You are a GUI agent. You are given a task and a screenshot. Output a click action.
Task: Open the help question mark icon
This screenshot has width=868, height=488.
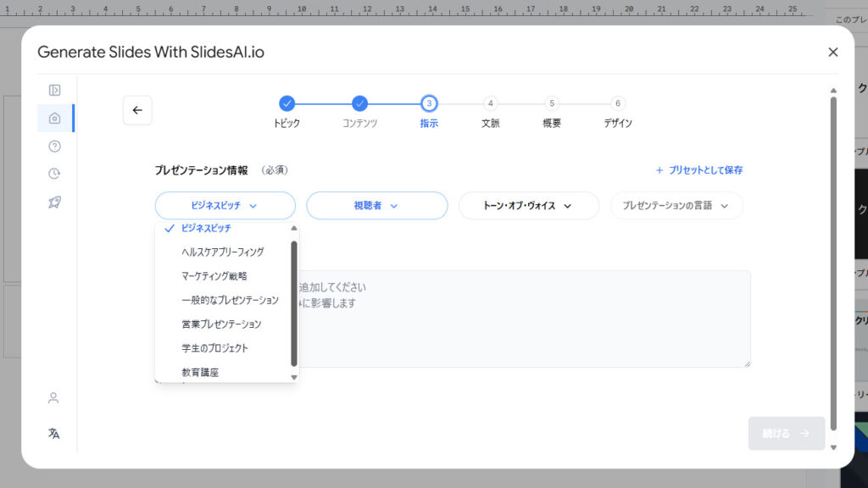click(54, 146)
